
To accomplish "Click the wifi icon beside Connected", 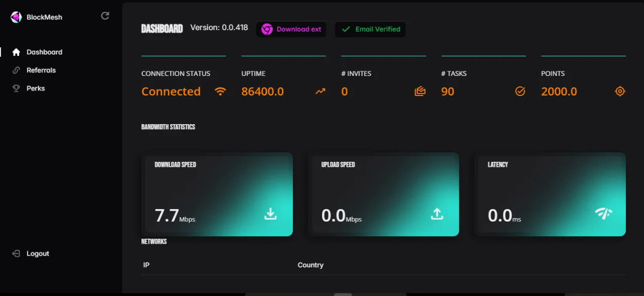I will [x=220, y=91].
